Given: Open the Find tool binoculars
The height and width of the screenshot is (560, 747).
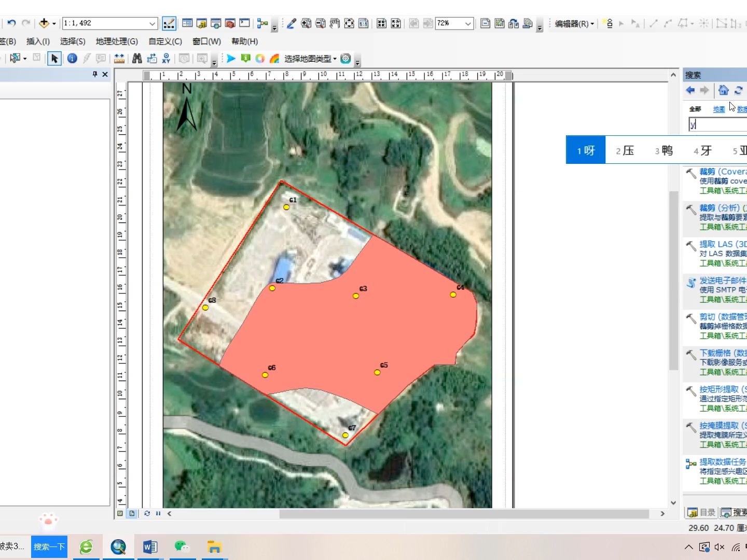Looking at the screenshot, I should pyautogui.click(x=137, y=58).
